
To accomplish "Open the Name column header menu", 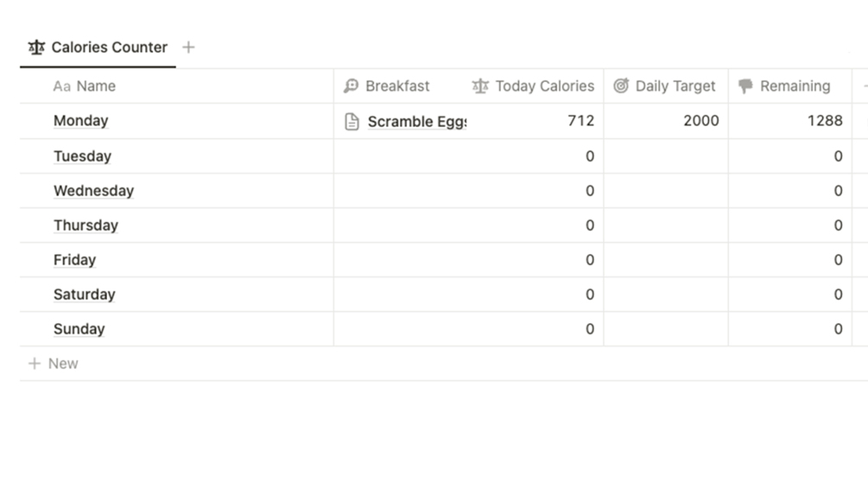I will click(95, 86).
